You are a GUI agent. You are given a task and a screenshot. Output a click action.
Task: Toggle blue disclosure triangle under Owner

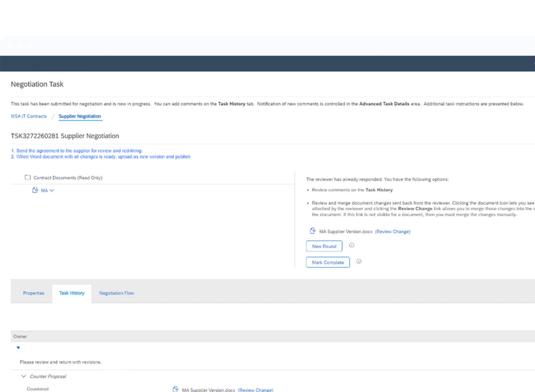(18, 348)
